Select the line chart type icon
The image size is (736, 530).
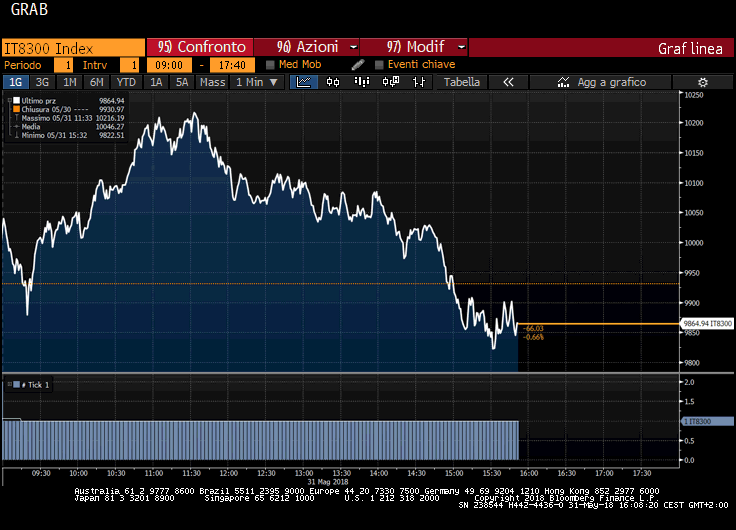304,82
